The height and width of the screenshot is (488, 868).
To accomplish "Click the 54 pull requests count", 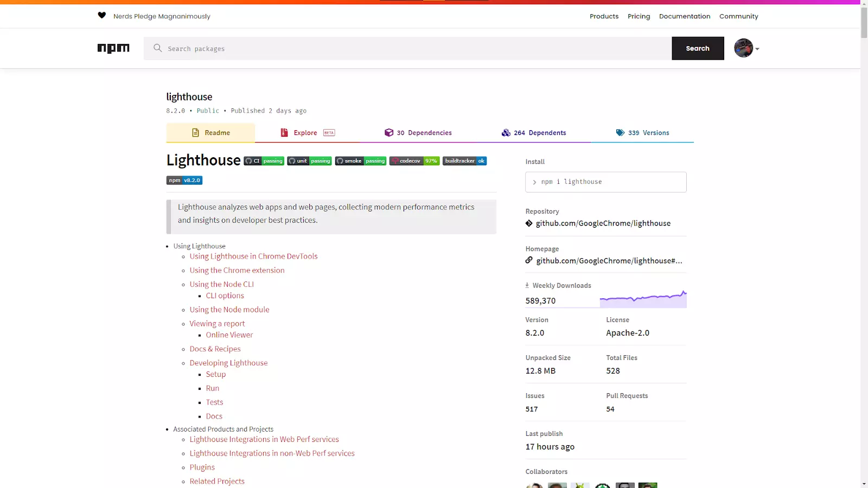I will tap(610, 409).
